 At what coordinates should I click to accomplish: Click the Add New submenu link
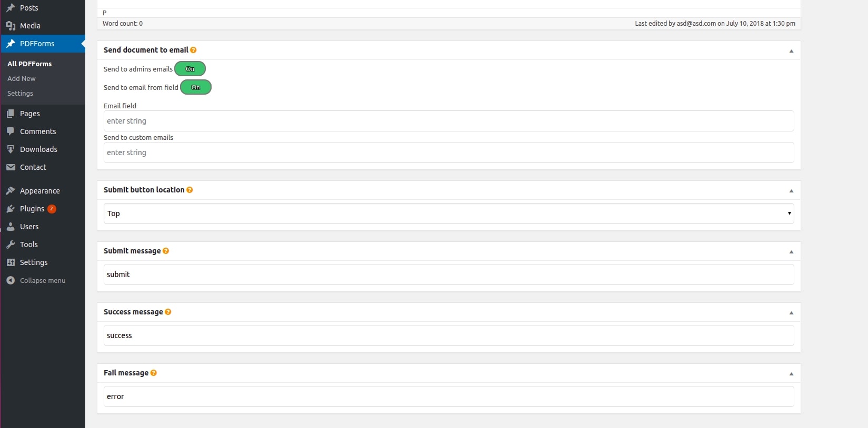[x=22, y=78]
